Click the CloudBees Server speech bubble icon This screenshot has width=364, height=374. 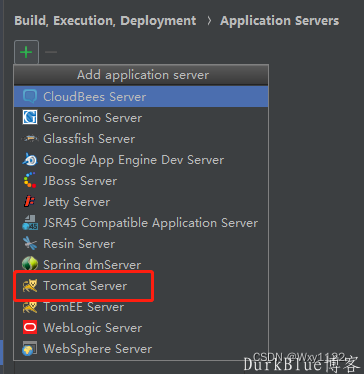click(30, 97)
